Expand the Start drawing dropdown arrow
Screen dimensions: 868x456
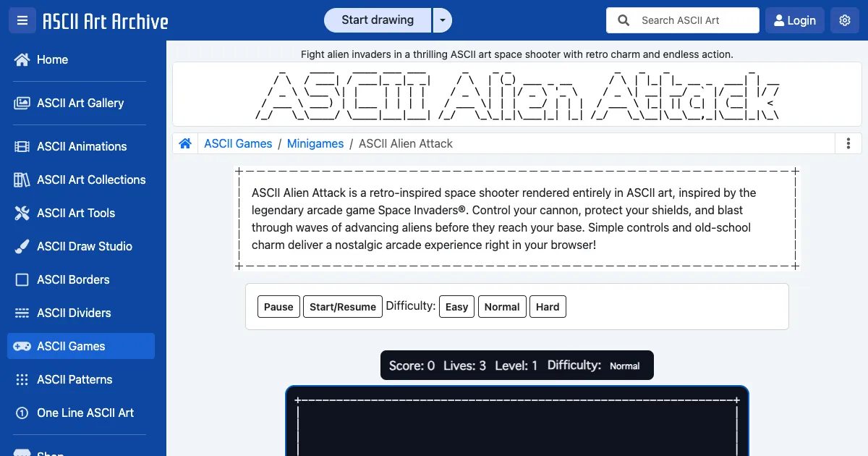click(x=442, y=20)
